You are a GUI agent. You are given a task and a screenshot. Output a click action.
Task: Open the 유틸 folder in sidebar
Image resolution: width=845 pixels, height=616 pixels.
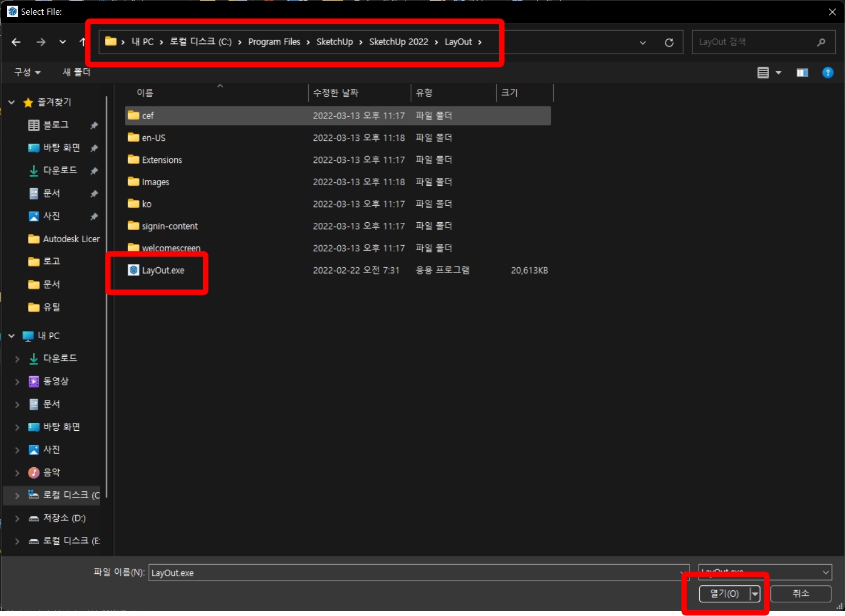click(x=51, y=307)
